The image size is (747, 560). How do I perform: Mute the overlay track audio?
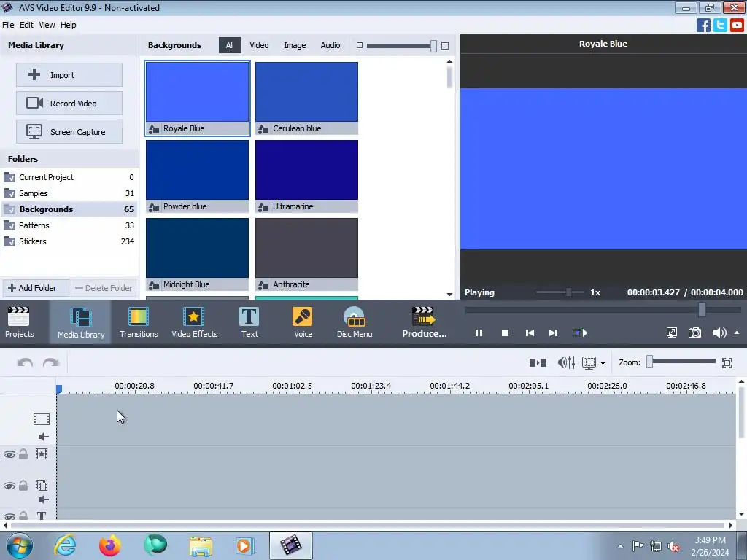click(43, 499)
